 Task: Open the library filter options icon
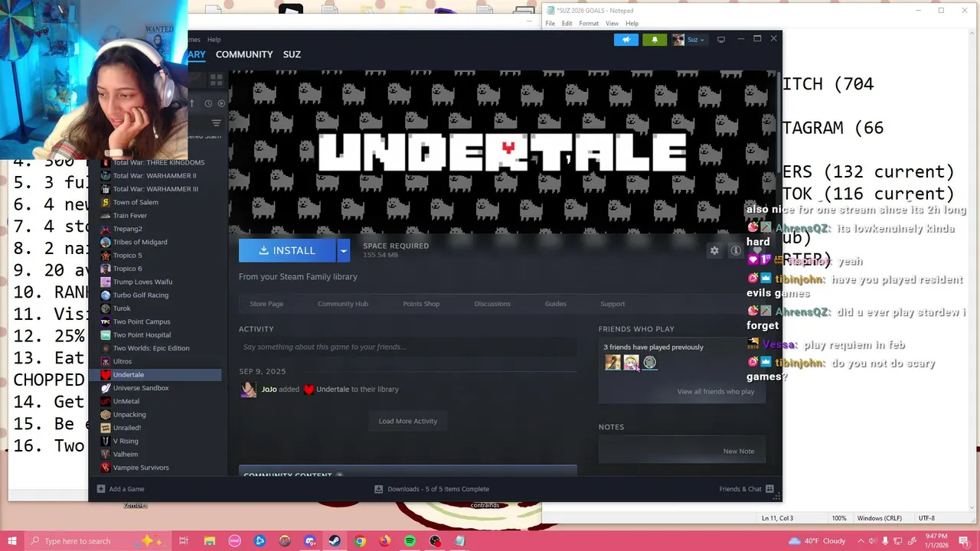[x=216, y=123]
